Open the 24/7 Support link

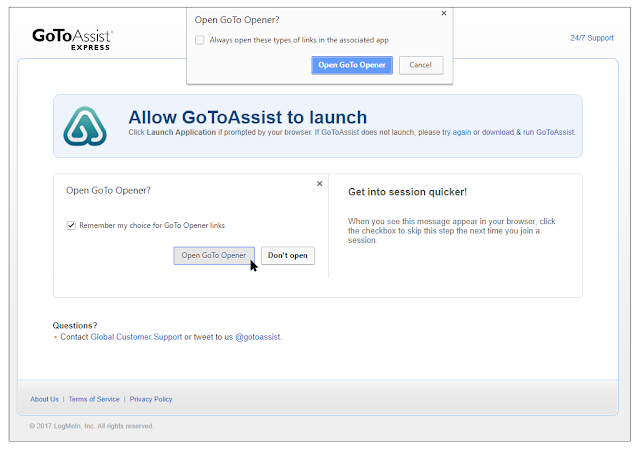(x=592, y=38)
